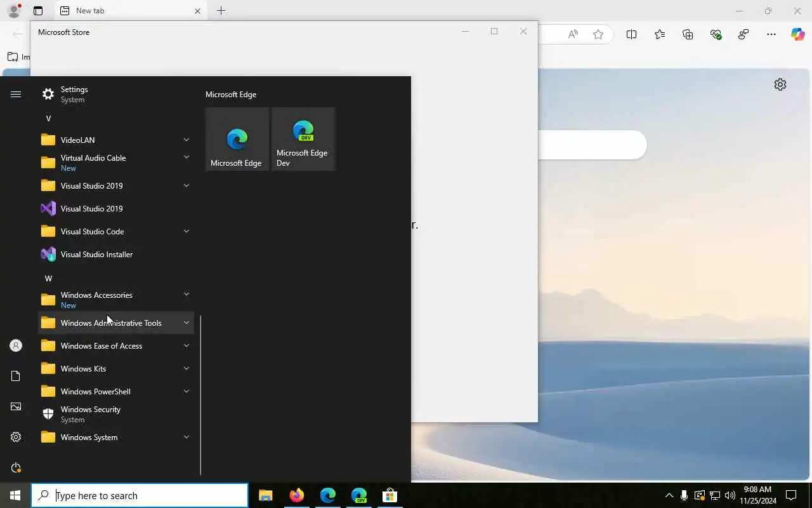
Task: Open page settings gear on new tab page
Action: [x=780, y=84]
